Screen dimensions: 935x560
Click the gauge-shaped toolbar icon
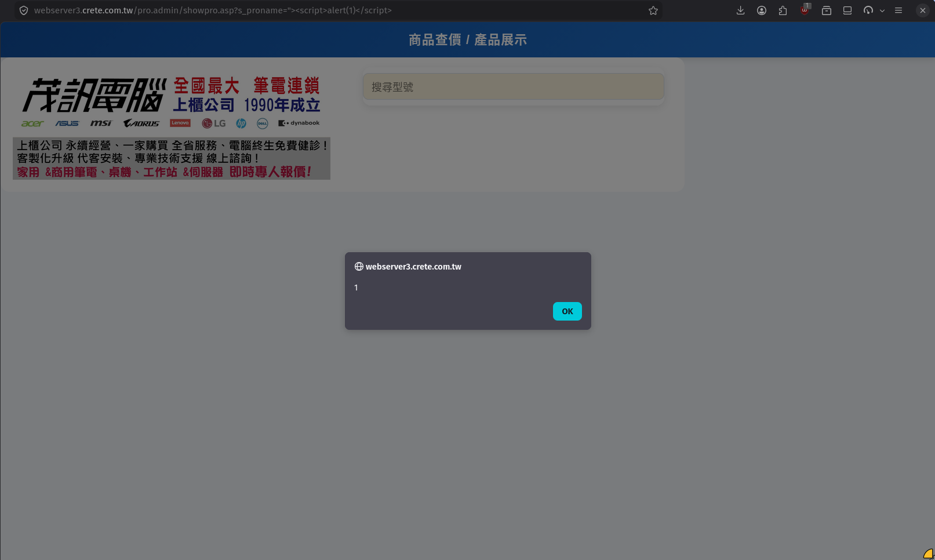click(868, 10)
